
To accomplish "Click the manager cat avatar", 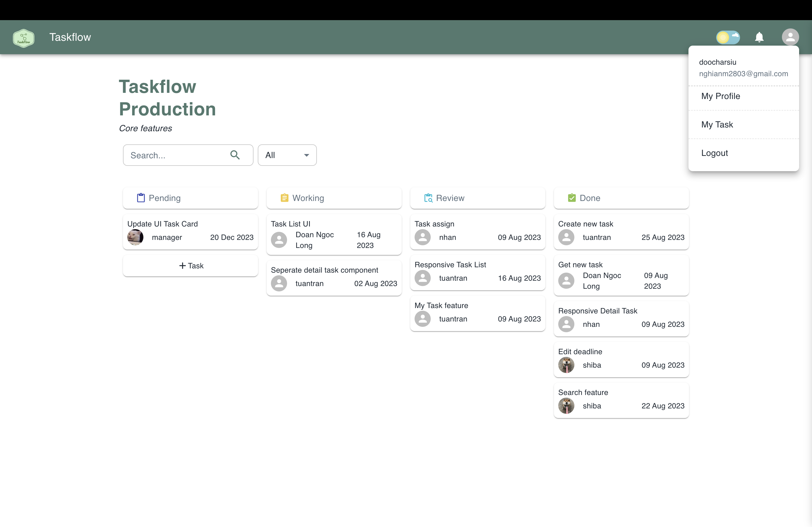I will [135, 237].
